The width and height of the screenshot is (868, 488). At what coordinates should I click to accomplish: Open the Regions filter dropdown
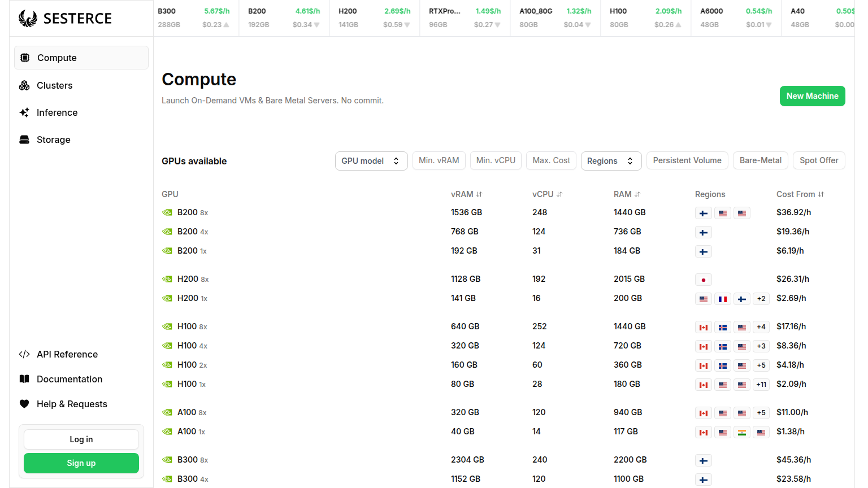[611, 161]
